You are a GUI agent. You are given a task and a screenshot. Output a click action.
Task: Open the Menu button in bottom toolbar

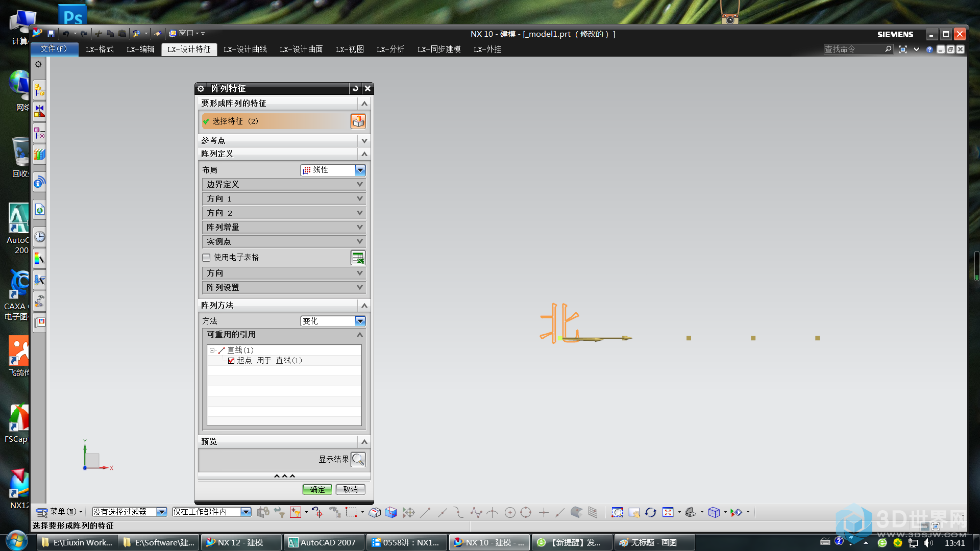pos(59,512)
